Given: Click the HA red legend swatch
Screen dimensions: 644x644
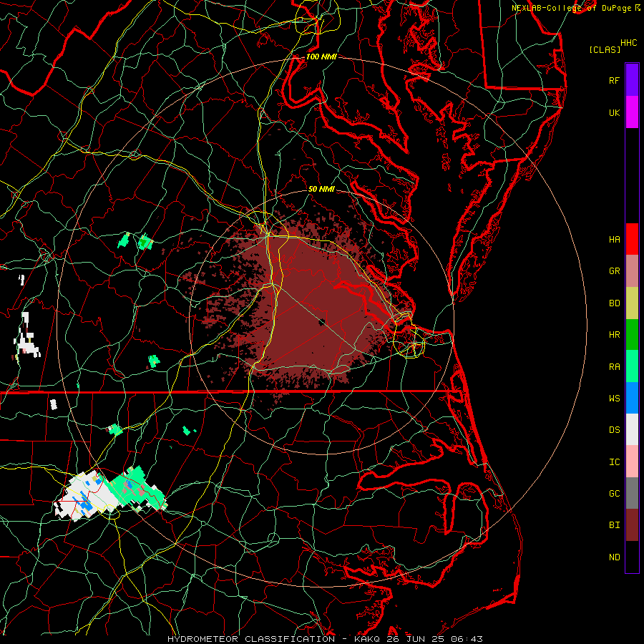Looking at the screenshot, I should point(632,239).
